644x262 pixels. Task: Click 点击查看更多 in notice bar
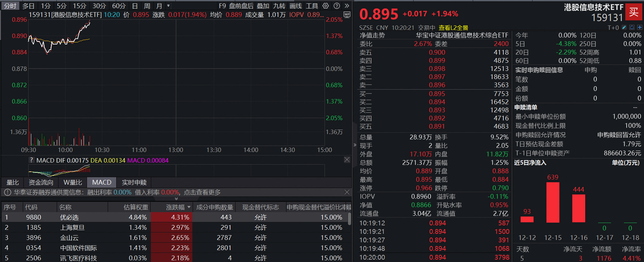pyautogui.click(x=202, y=192)
